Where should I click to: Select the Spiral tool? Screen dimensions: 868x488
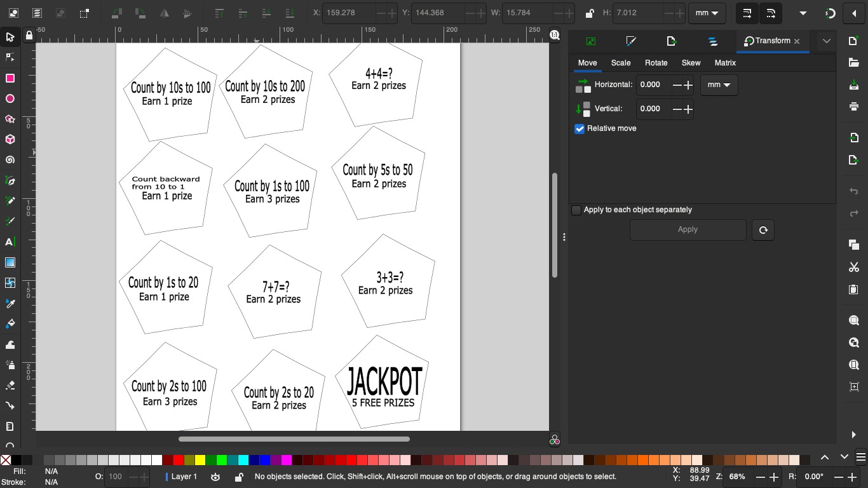10,159
